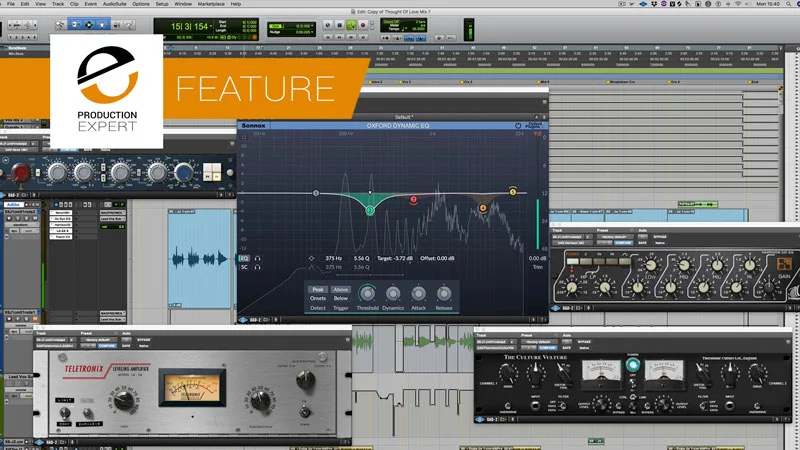800x450 pixels.
Task: Click Culture Vulture Channel 1 drive knob
Action: [508, 374]
